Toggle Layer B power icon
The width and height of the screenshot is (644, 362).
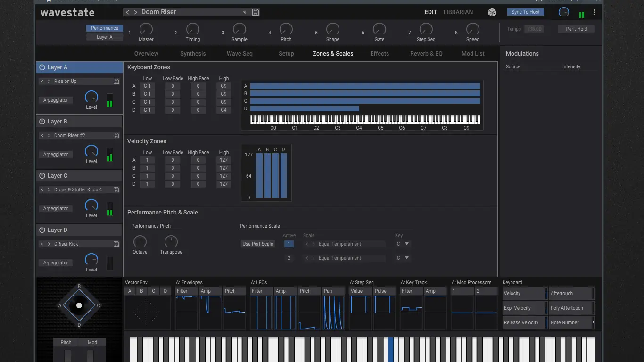(42, 122)
